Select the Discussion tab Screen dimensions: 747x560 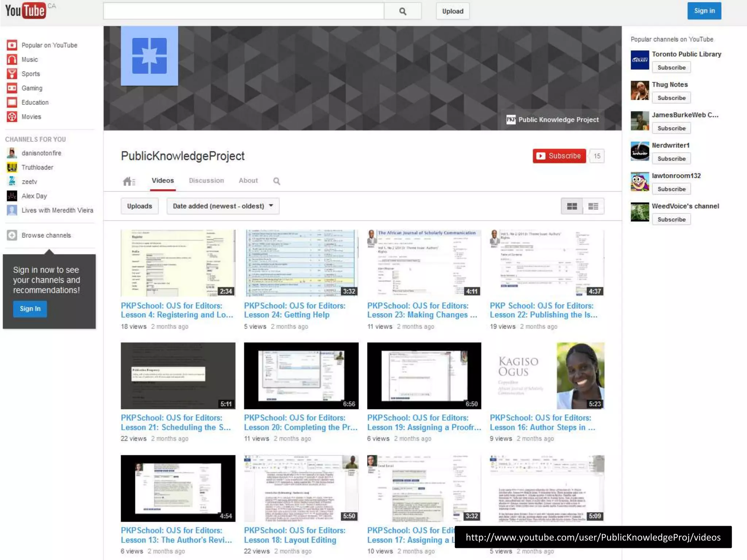pos(206,181)
